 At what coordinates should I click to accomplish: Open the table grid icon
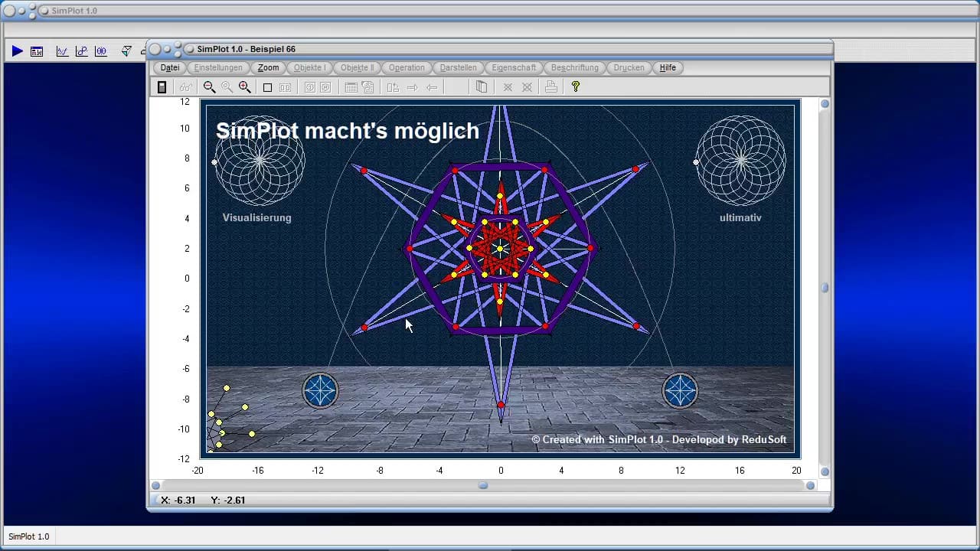click(x=351, y=87)
